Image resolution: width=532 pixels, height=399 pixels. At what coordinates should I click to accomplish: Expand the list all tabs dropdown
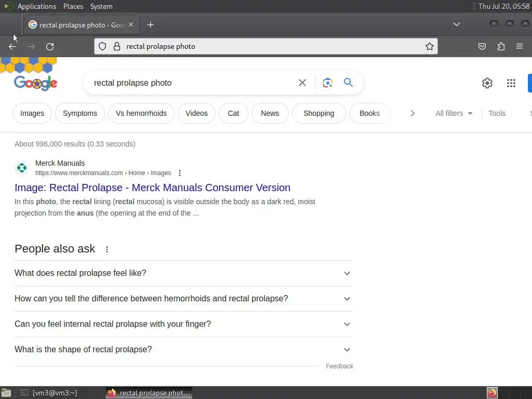(456, 24)
